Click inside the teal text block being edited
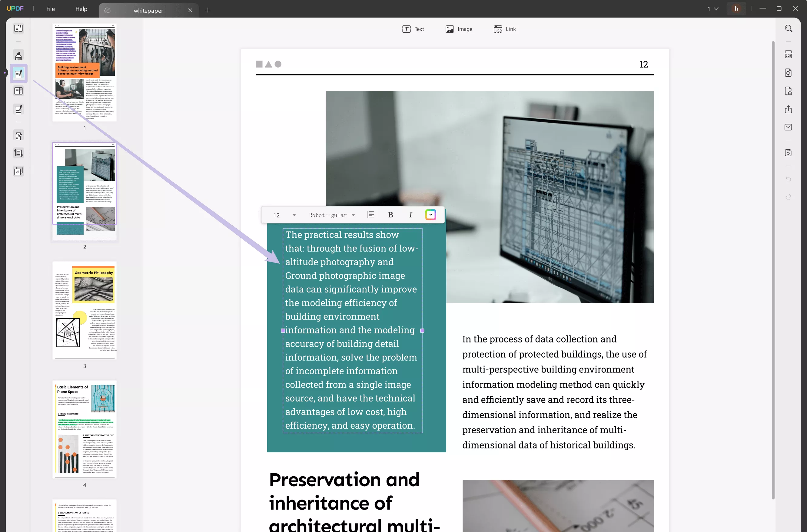Image resolution: width=807 pixels, height=532 pixels. coord(352,330)
